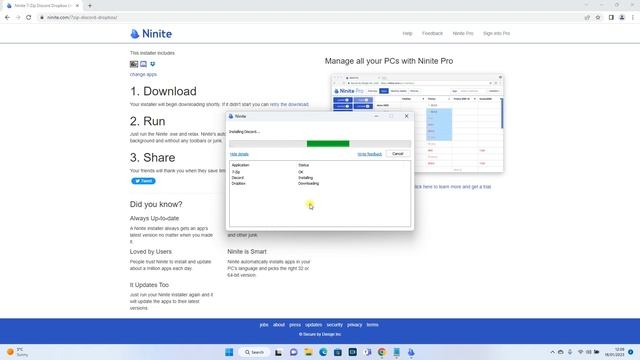Open the taskbar clock and date
640x360 pixels.
614,352
